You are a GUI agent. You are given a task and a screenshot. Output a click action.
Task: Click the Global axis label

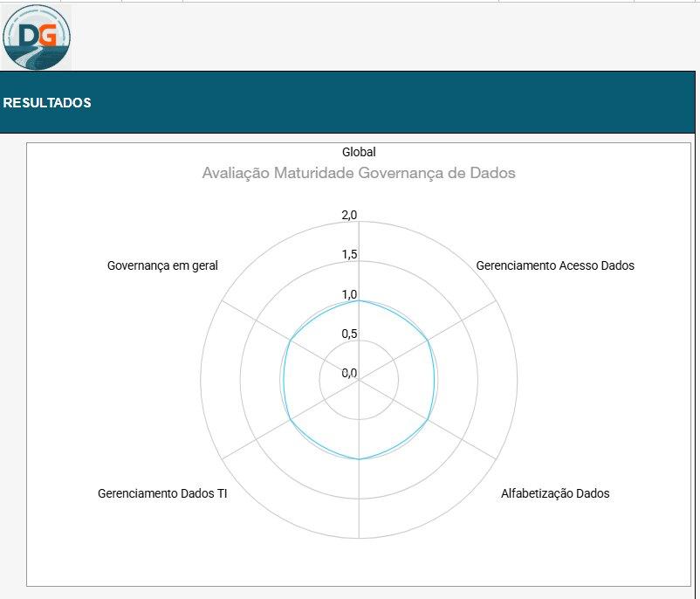[359, 152]
